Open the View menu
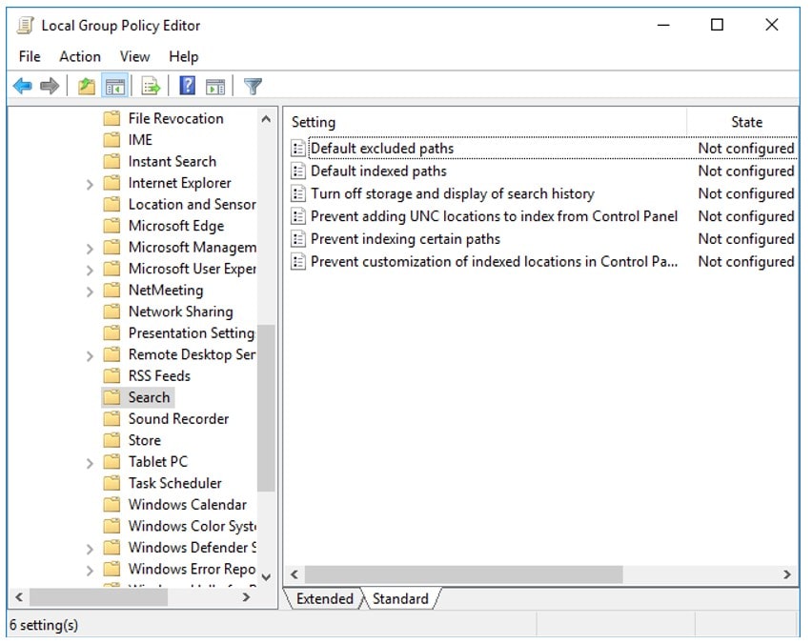 (133, 56)
